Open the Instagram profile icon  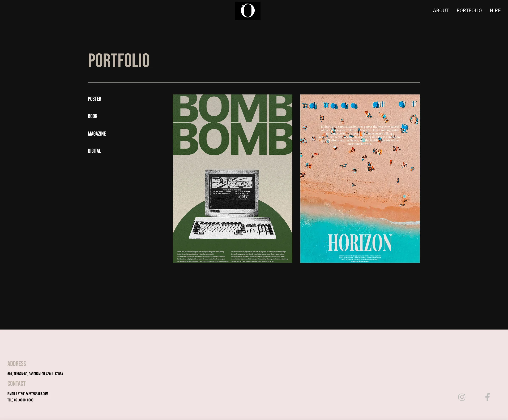point(462,397)
